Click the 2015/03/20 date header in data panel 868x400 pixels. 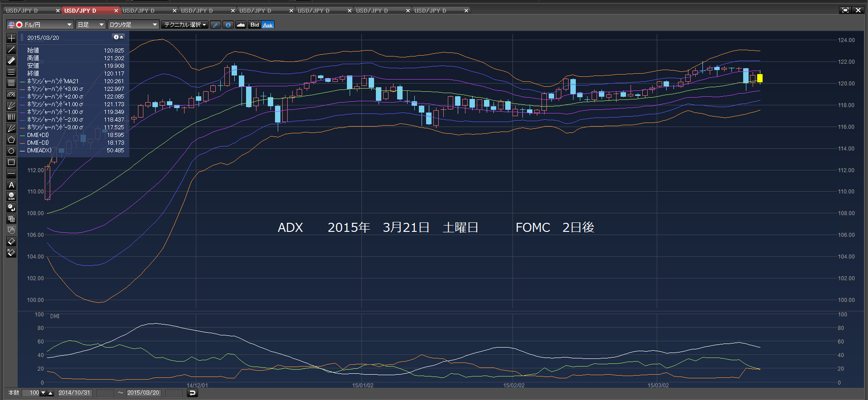tap(43, 38)
